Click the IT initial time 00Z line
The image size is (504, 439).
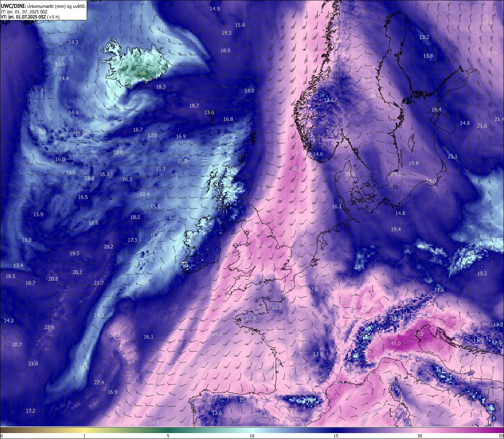[24, 12]
